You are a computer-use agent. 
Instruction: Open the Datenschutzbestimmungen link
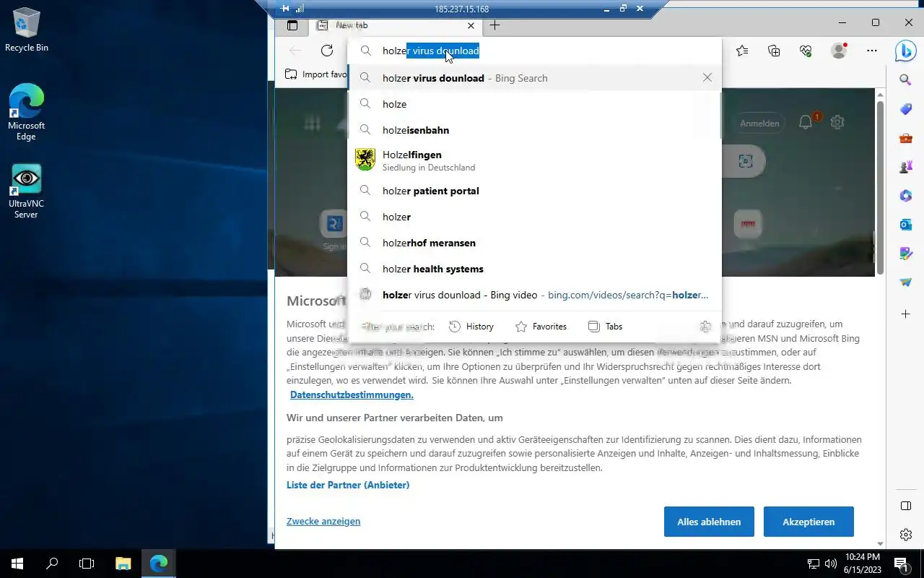352,395
